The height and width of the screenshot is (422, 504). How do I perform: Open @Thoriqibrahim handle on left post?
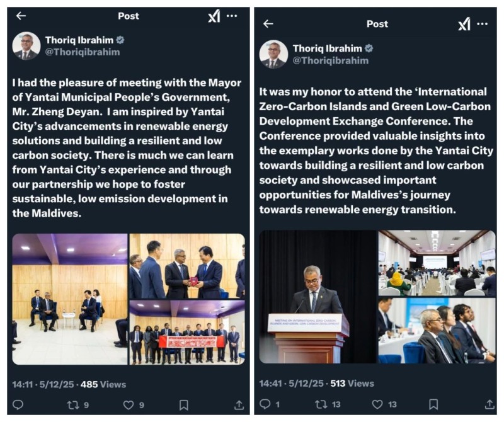[83, 52]
